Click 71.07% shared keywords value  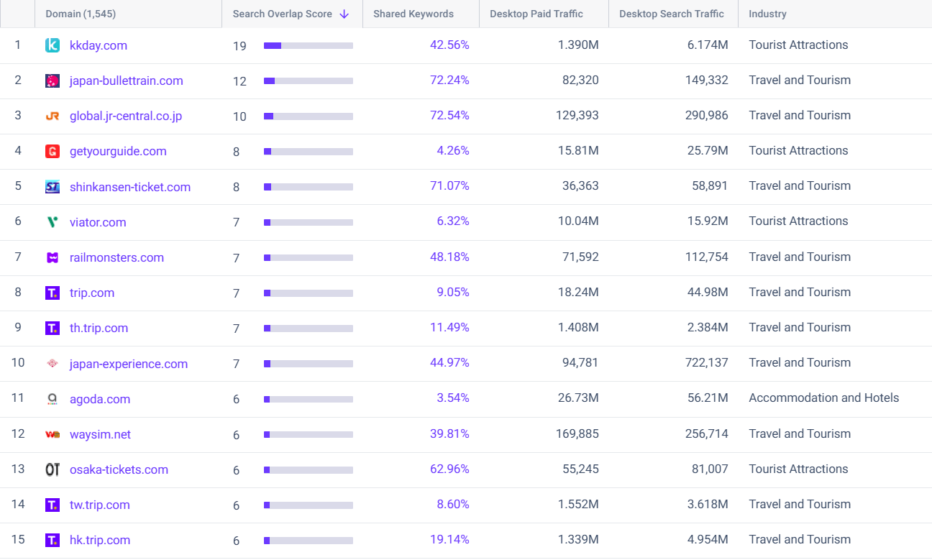pyautogui.click(x=449, y=185)
